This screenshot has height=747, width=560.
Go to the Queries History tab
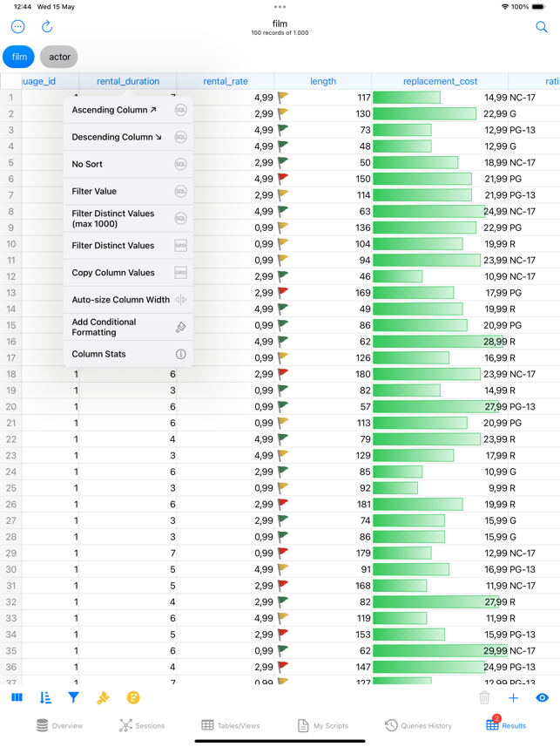pos(418,725)
